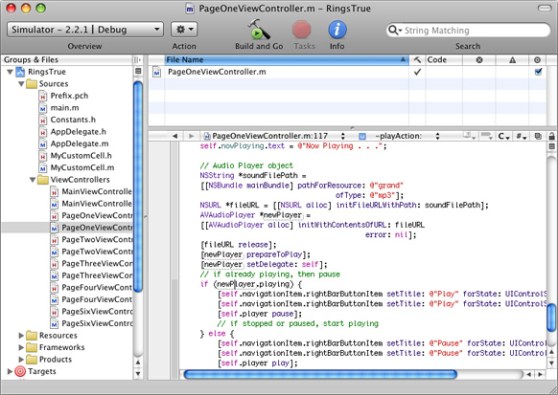The height and width of the screenshot is (395, 558).
Task: Select the MyCustomCell.h file
Action: pos(81,156)
